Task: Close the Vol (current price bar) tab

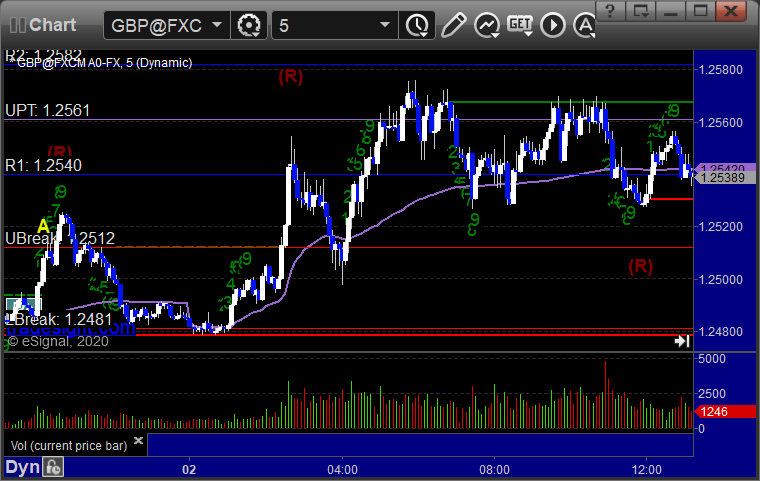Action: [138, 440]
